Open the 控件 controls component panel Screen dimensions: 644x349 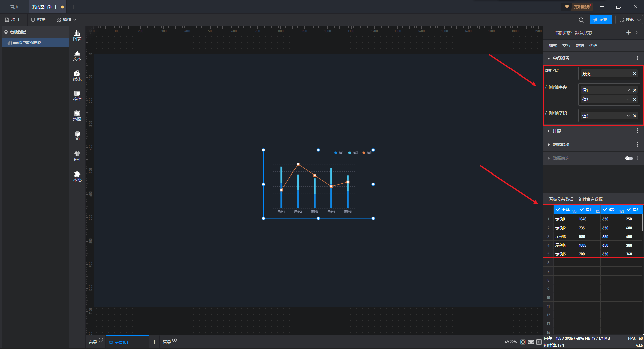pyautogui.click(x=77, y=96)
